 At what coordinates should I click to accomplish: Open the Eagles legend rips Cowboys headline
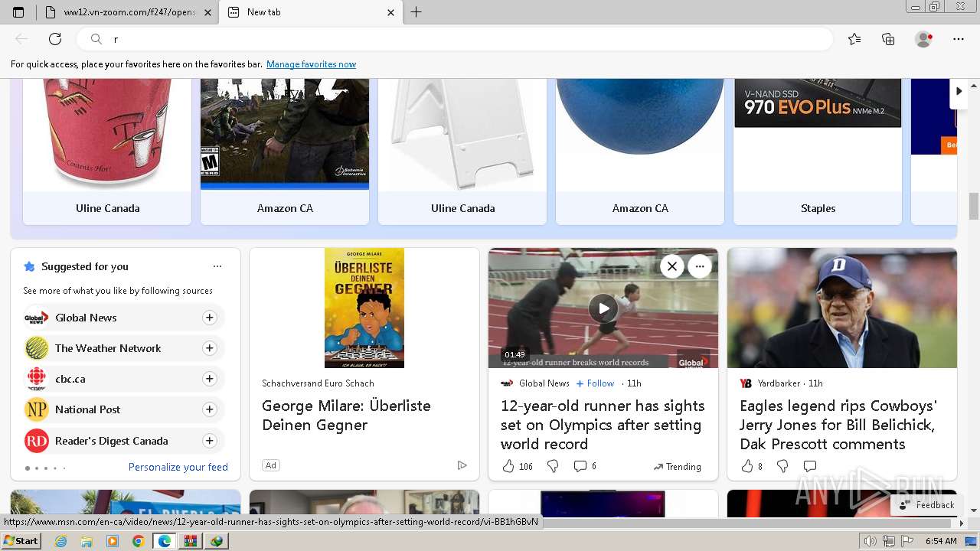click(x=838, y=425)
